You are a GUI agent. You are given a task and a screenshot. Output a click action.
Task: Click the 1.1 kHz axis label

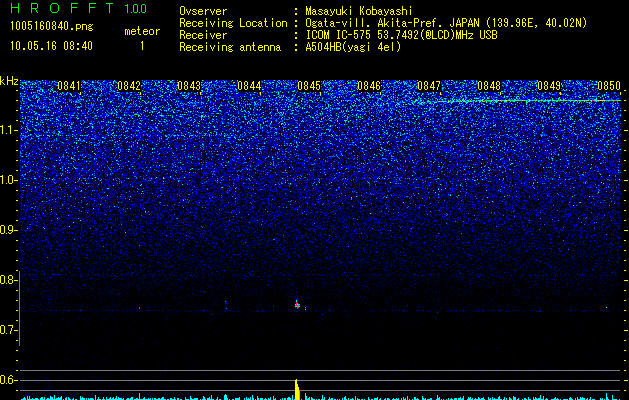(9, 130)
